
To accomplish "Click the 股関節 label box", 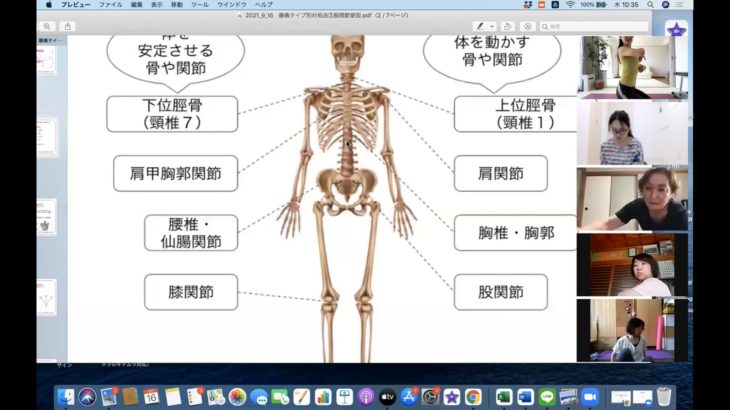I will point(501,292).
